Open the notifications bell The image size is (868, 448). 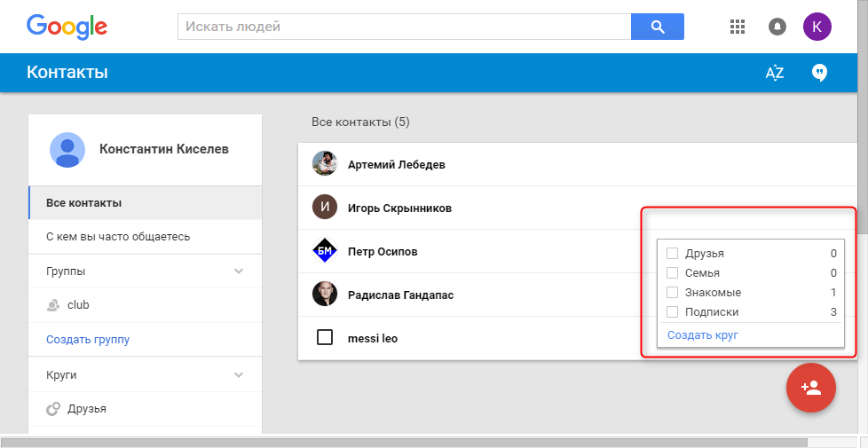click(777, 27)
